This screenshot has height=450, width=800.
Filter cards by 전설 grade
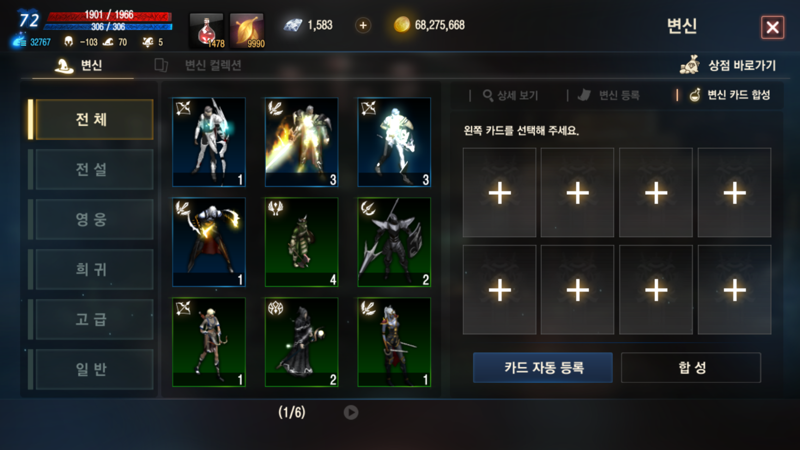click(x=94, y=169)
